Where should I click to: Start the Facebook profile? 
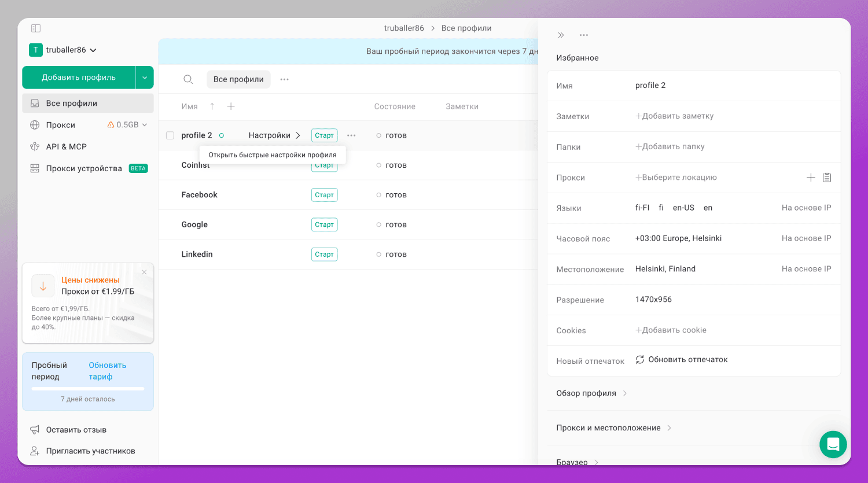tap(324, 195)
